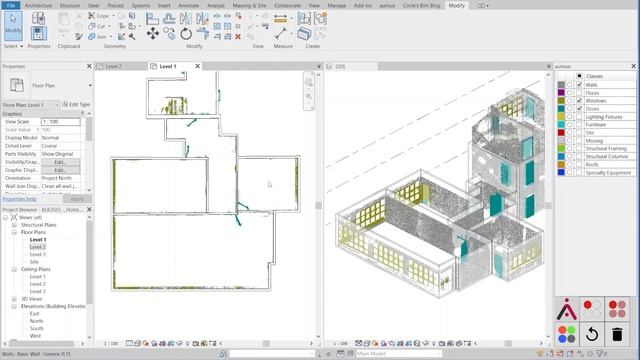Click the red Delete X icon

click(x=238, y=36)
